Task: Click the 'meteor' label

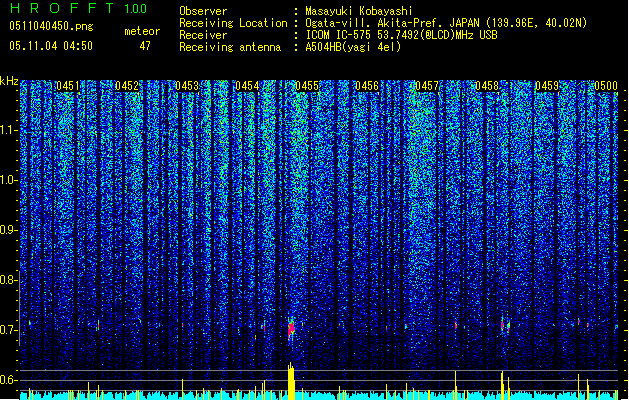Action: (x=142, y=31)
